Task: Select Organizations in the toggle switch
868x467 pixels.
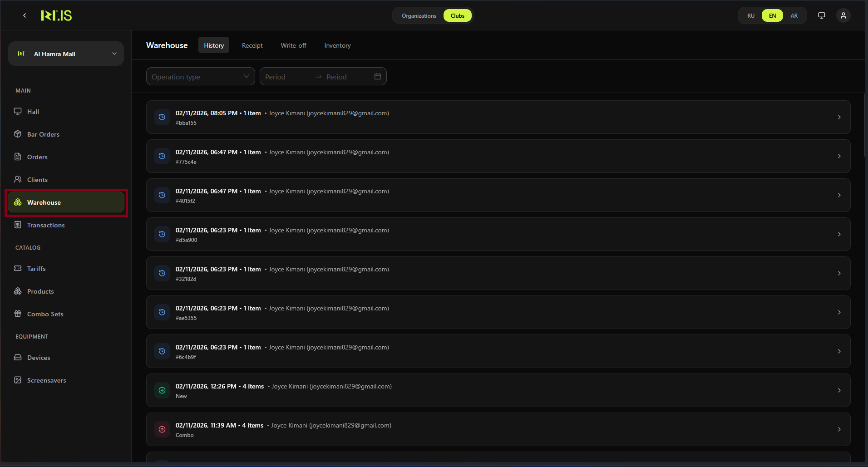Action: click(x=418, y=15)
